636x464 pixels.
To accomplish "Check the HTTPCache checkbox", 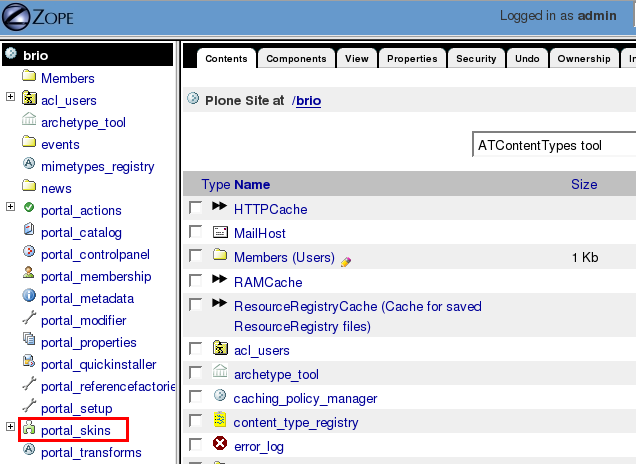I will point(196,208).
